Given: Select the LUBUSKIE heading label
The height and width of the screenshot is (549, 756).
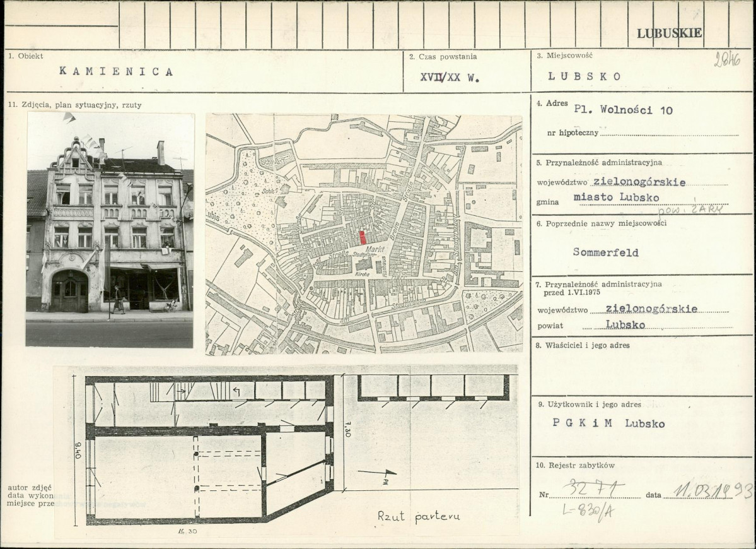Looking at the screenshot, I should (x=669, y=33).
